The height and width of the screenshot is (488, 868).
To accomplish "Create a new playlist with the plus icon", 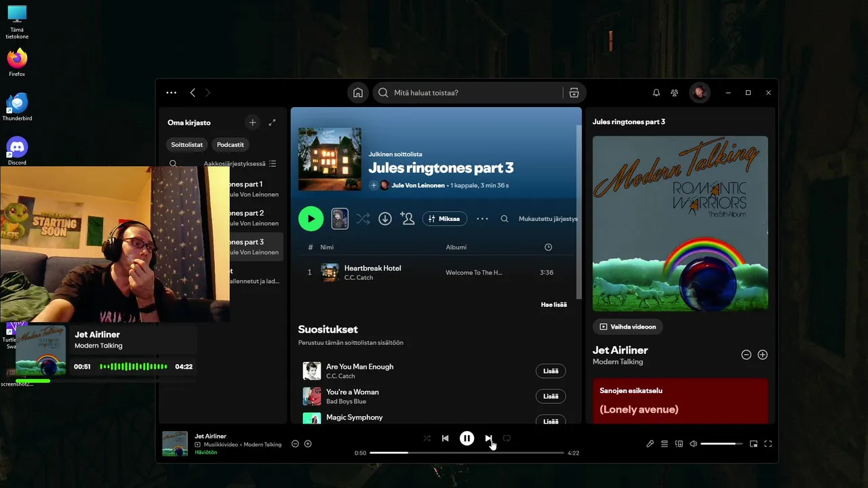I will [x=252, y=123].
